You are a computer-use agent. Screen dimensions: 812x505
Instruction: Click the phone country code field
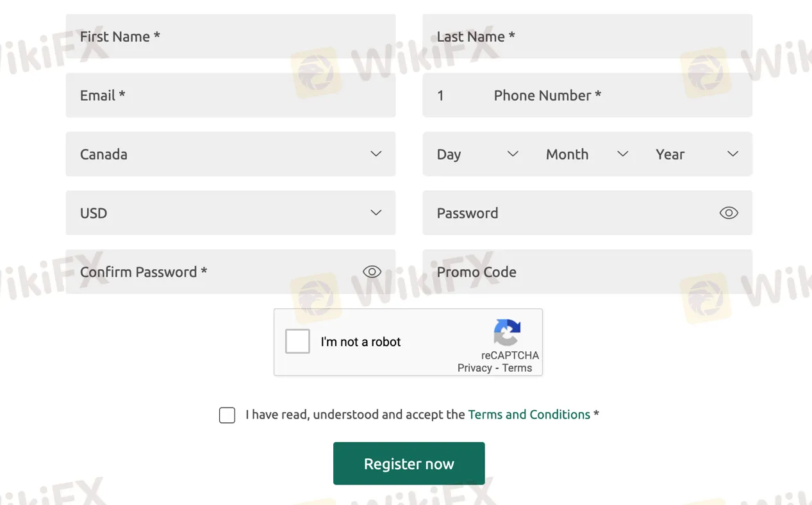tap(449, 95)
